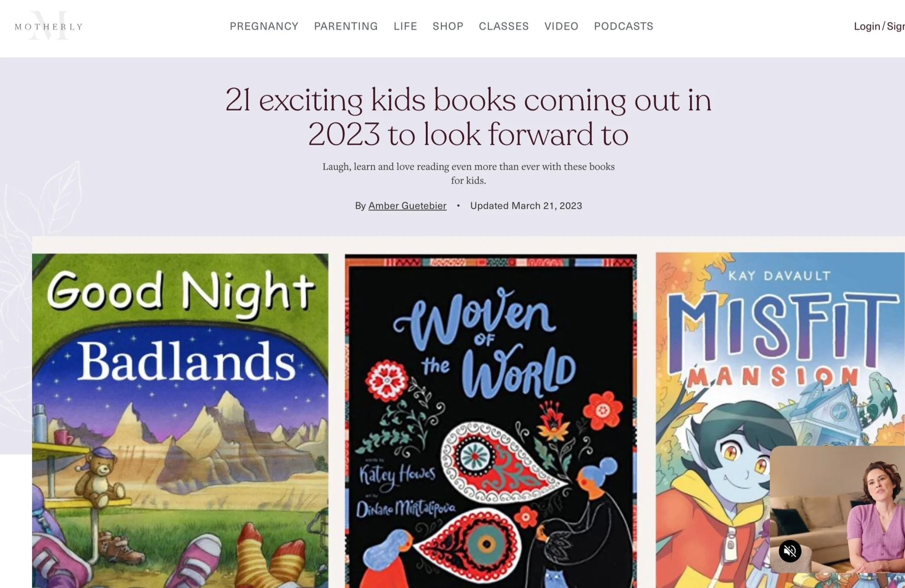The height and width of the screenshot is (588, 905).
Task: Click the Good Night Badlands book cover
Action: 180,421
